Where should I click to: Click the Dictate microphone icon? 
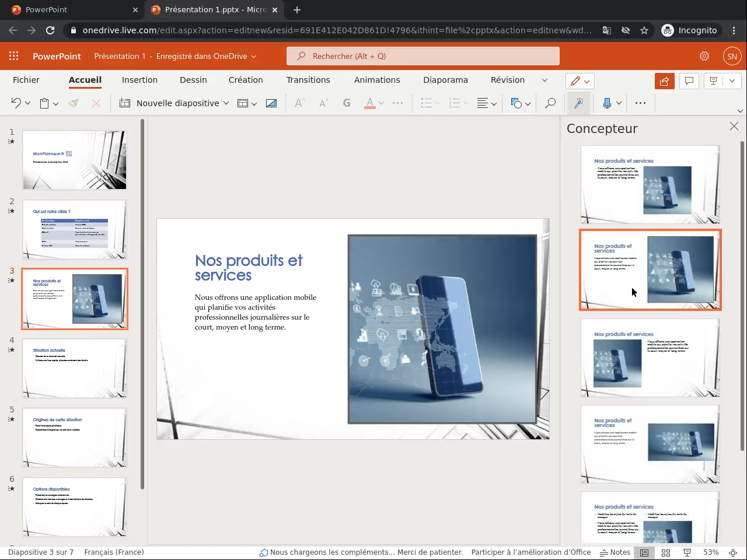607,103
